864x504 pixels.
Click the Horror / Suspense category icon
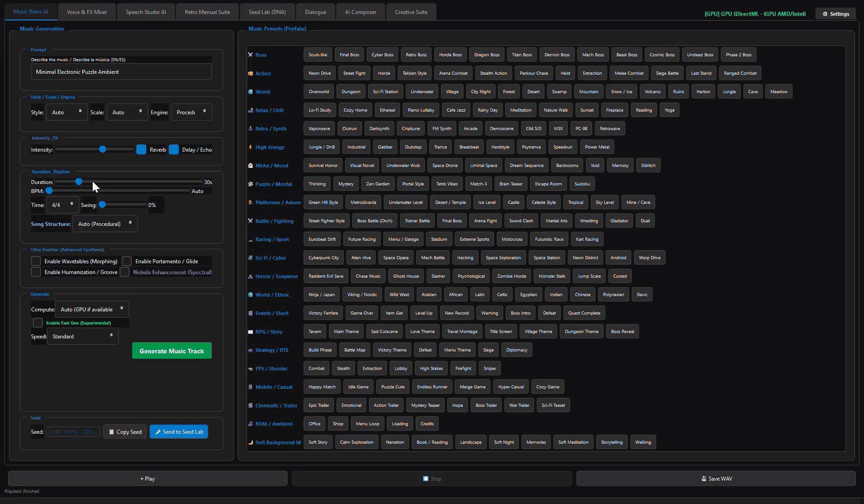(250, 276)
